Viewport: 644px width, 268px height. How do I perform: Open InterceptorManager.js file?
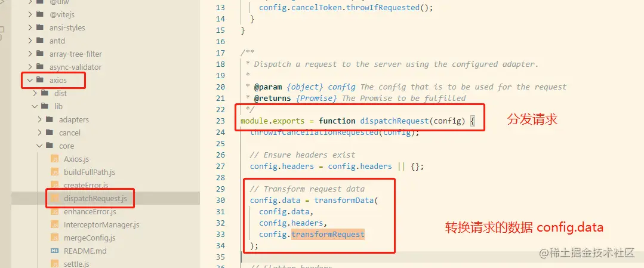click(101, 225)
